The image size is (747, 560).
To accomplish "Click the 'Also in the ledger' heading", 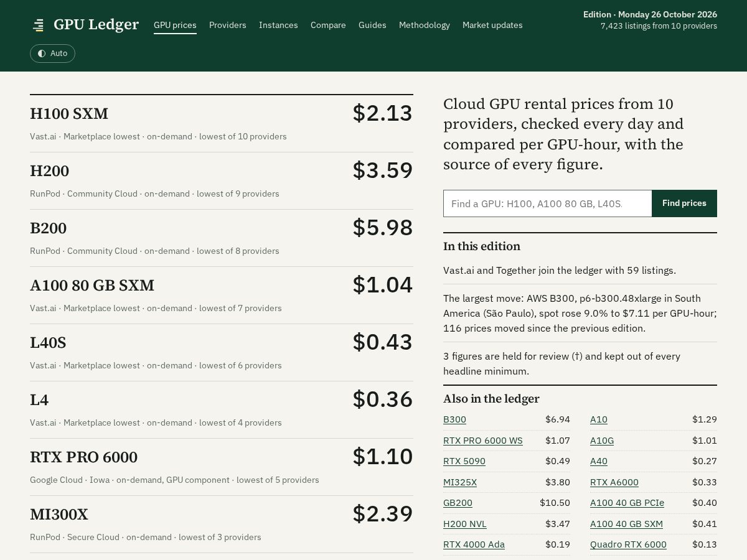I will 491,399.
